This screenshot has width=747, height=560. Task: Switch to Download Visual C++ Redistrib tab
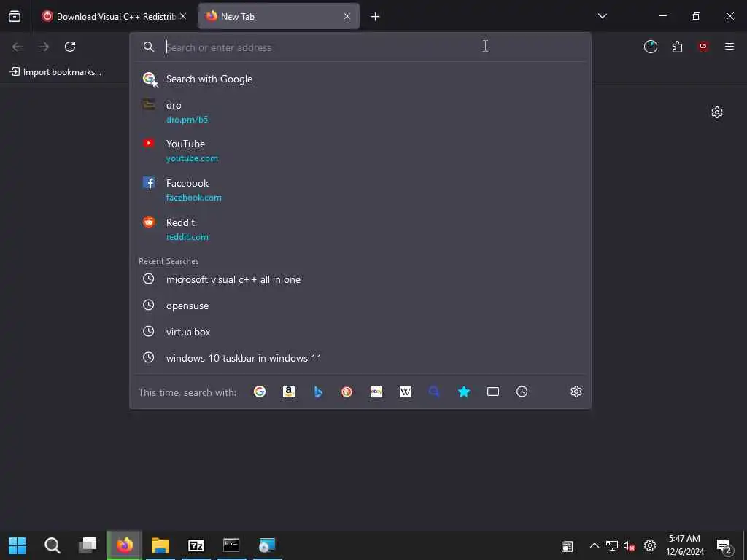point(114,17)
